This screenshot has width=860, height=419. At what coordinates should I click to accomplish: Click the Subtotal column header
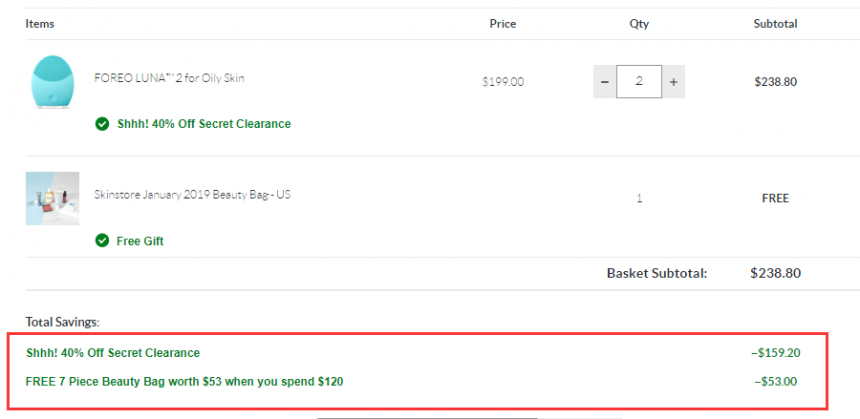(x=776, y=24)
